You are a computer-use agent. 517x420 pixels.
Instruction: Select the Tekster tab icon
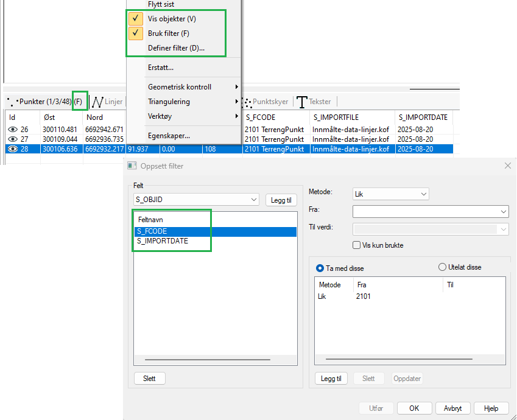pyautogui.click(x=301, y=102)
